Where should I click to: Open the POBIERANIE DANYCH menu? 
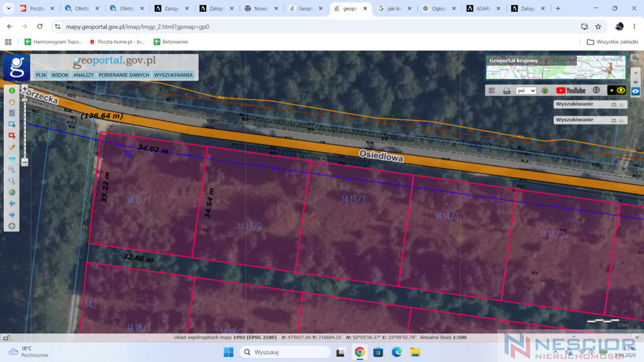click(x=124, y=75)
